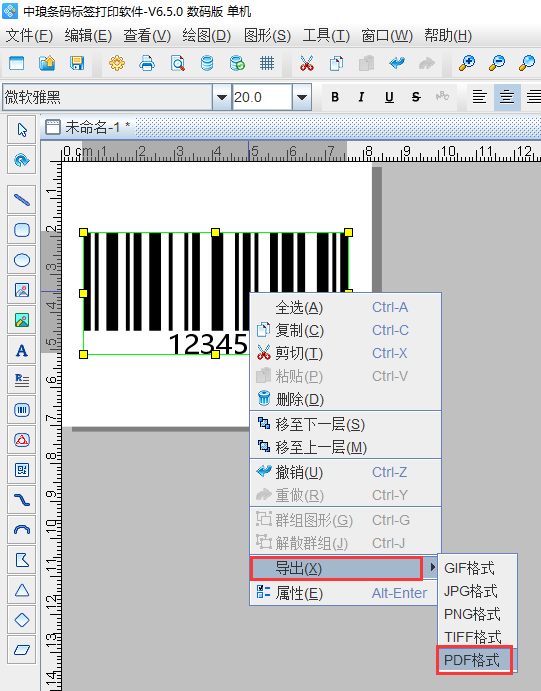
Task: Zoom in with plus magnifier
Action: [467, 63]
